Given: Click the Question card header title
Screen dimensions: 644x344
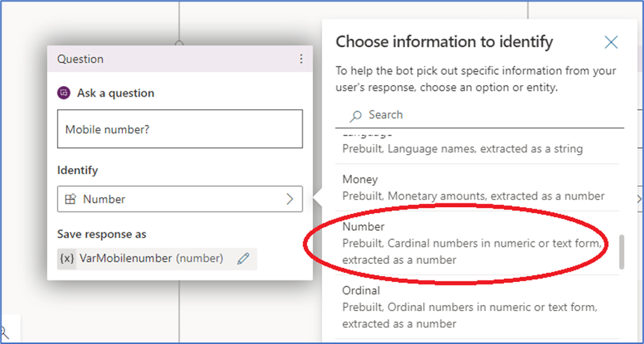Looking at the screenshot, I should [81, 59].
